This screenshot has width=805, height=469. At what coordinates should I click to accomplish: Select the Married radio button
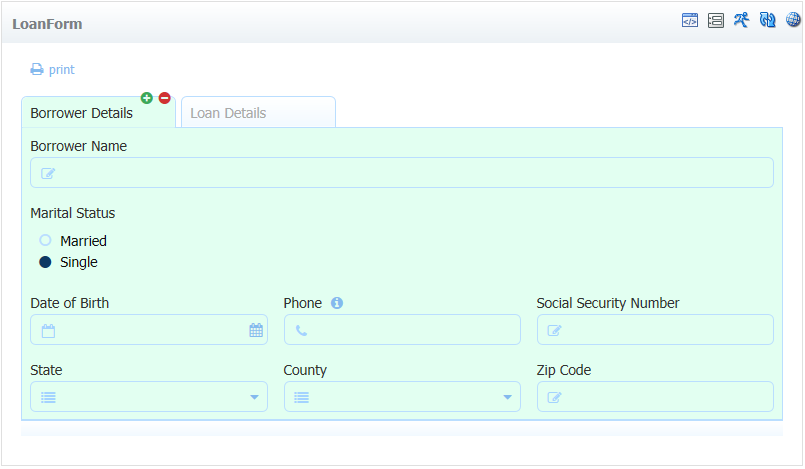pyautogui.click(x=45, y=240)
